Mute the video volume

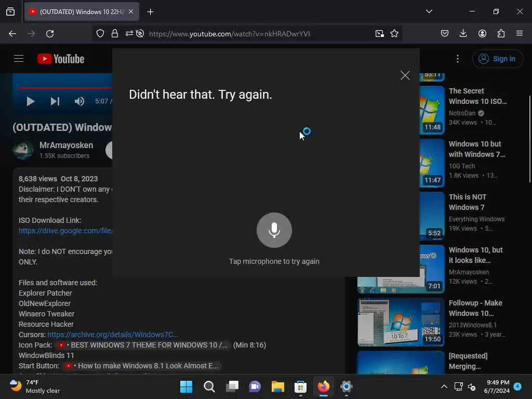[x=79, y=101]
